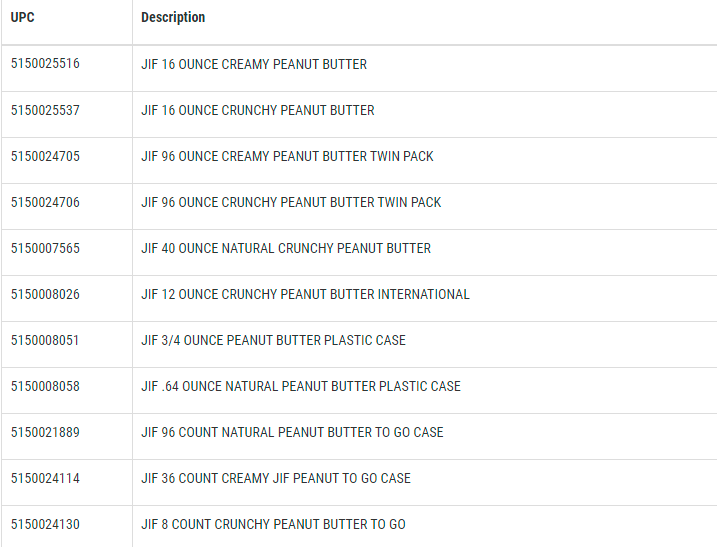Click the UPC column header

23,18
